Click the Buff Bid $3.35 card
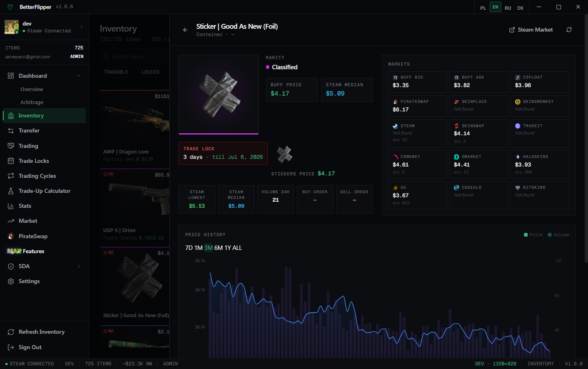The image size is (588, 369). [418, 82]
